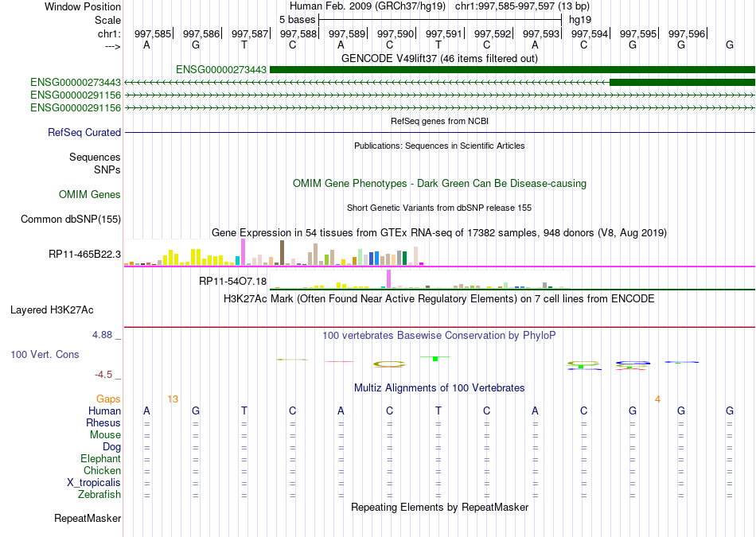Click the Dog species row label

[x=111, y=447]
